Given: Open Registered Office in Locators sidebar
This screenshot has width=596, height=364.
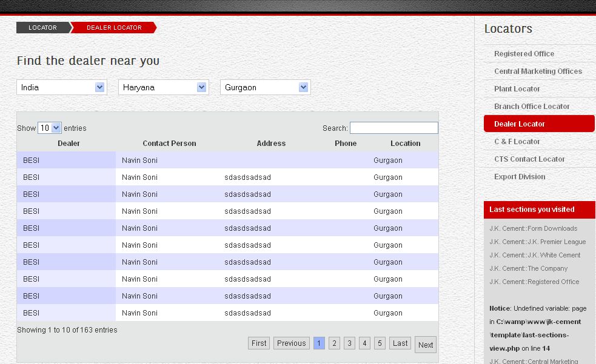Looking at the screenshot, I should point(524,53).
